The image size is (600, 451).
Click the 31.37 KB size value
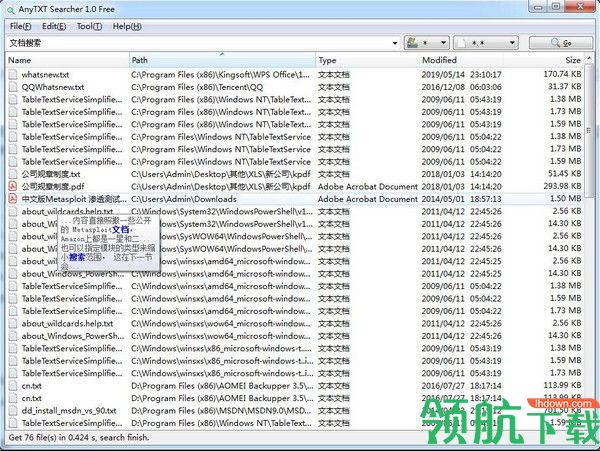click(x=564, y=86)
